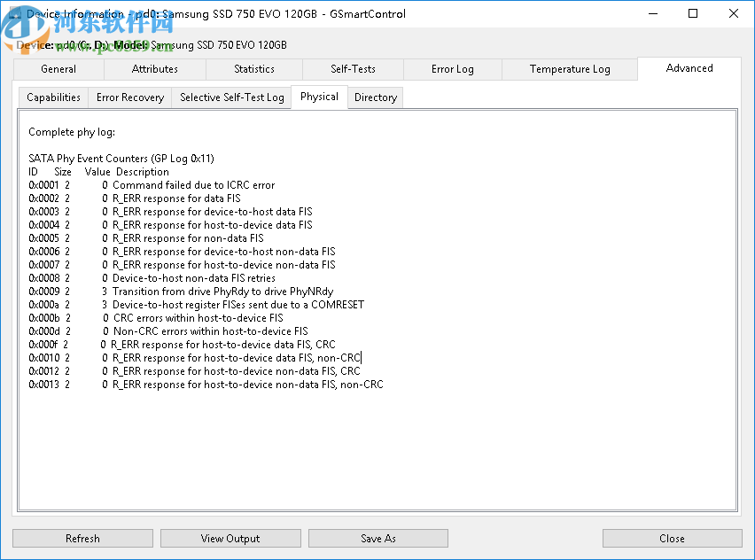Click the 0x0010 data FIS, non-CRC row
The height and width of the screenshot is (560, 755).
pos(195,358)
